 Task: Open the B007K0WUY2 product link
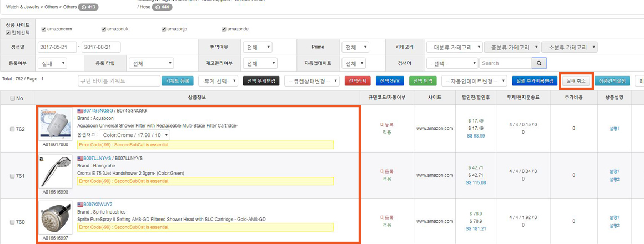pos(98,204)
